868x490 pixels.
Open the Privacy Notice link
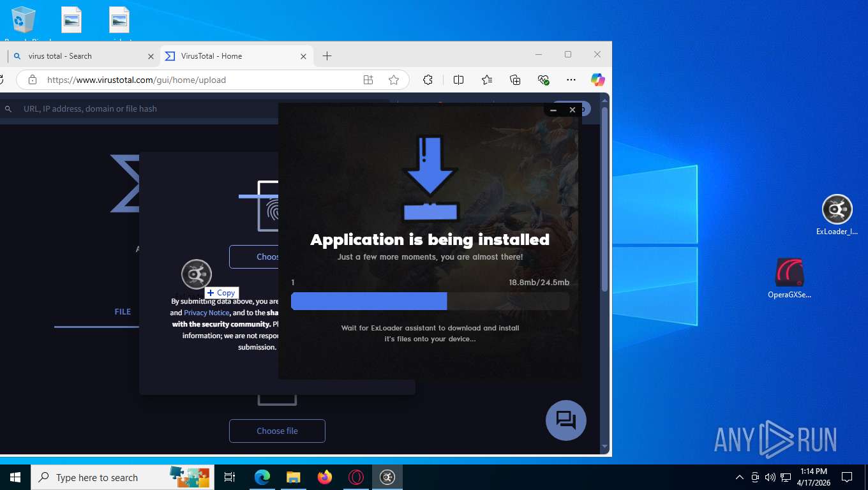(x=207, y=313)
